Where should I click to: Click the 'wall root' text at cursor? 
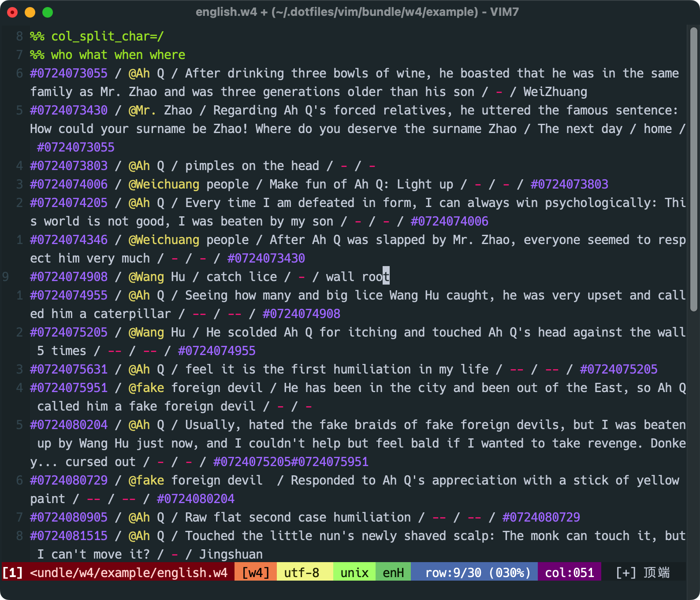358,277
